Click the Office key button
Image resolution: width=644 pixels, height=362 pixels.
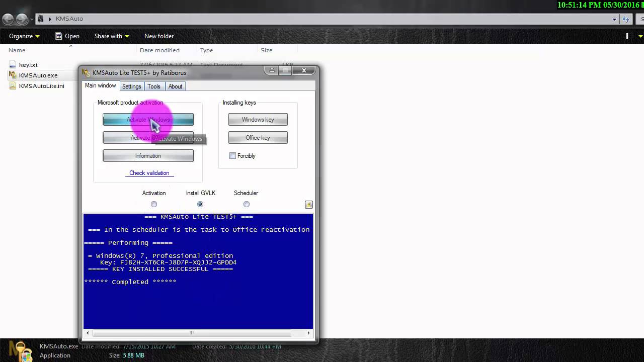(258, 138)
